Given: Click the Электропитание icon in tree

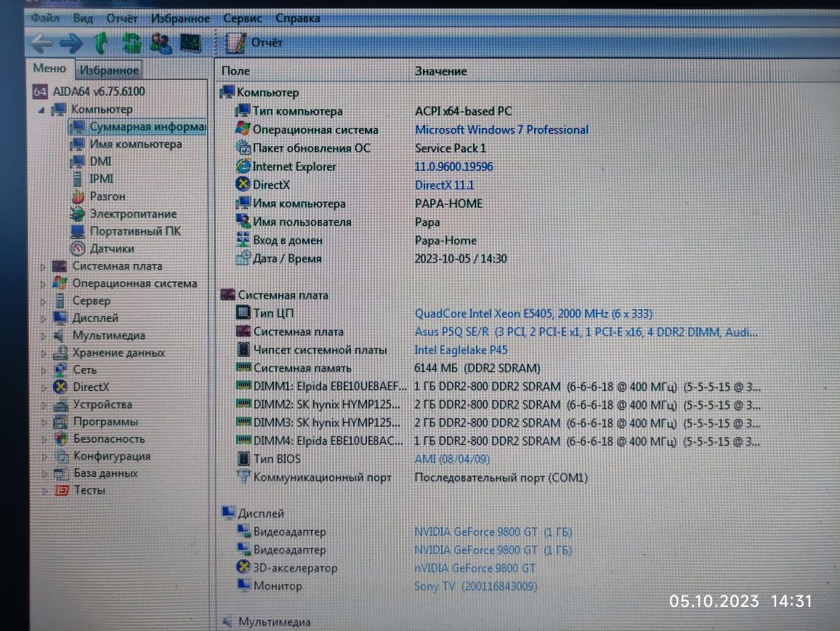Looking at the screenshot, I should 78,214.
